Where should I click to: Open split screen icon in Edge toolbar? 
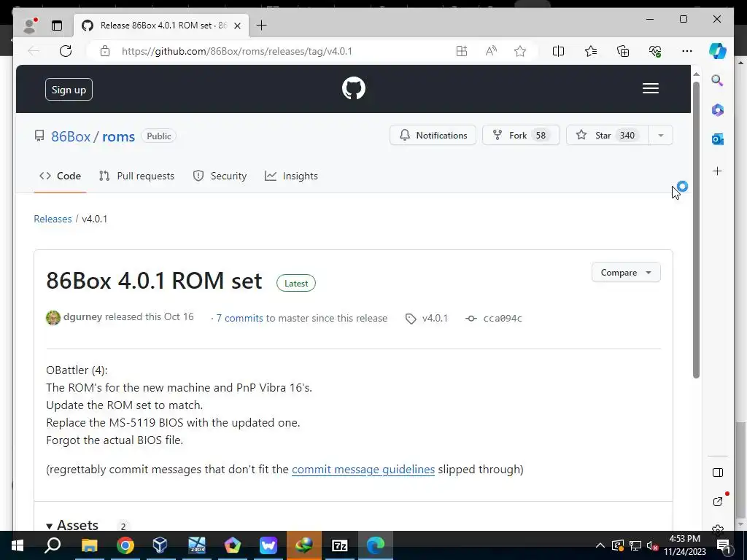pos(558,51)
